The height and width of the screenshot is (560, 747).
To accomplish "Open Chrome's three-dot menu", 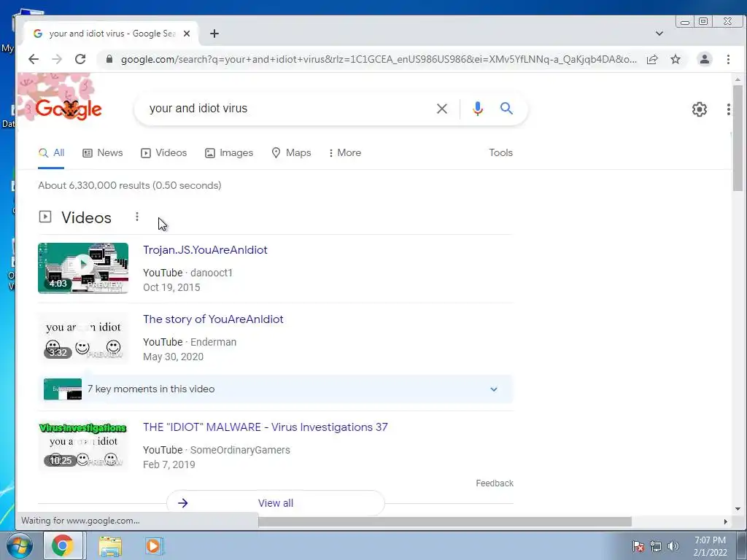I will coord(728,59).
